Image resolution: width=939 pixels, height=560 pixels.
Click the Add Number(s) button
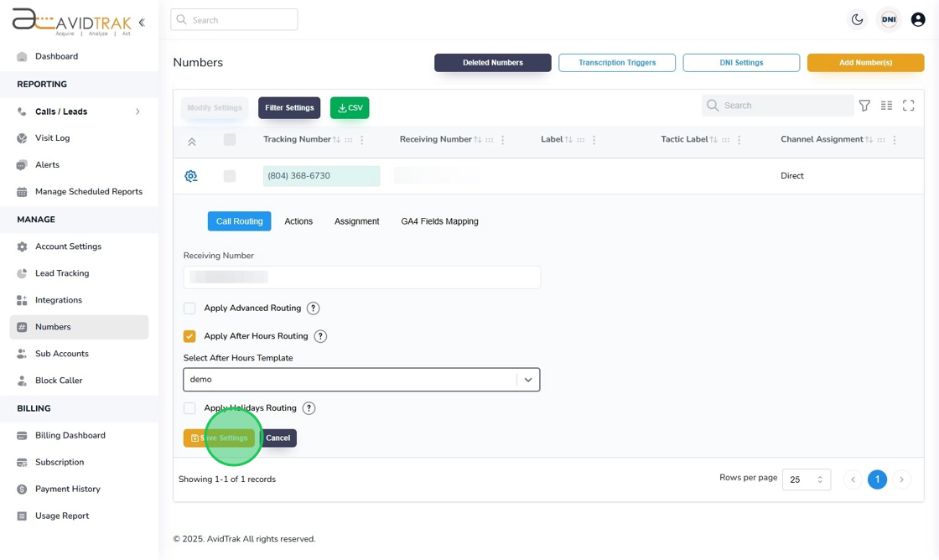865,62
